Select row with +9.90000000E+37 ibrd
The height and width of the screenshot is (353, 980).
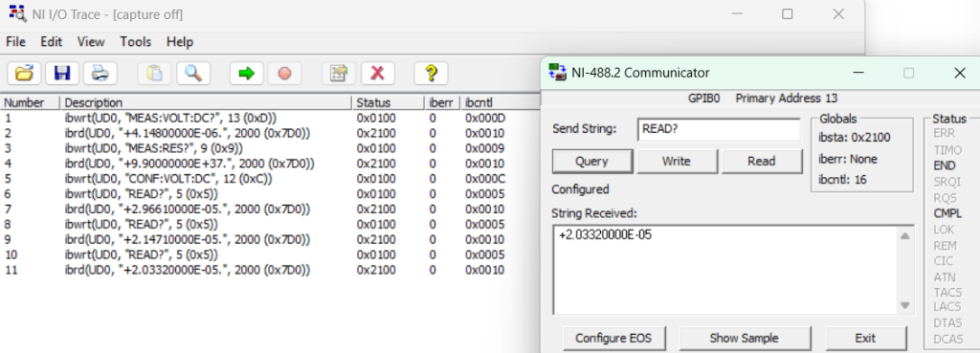coord(269,164)
